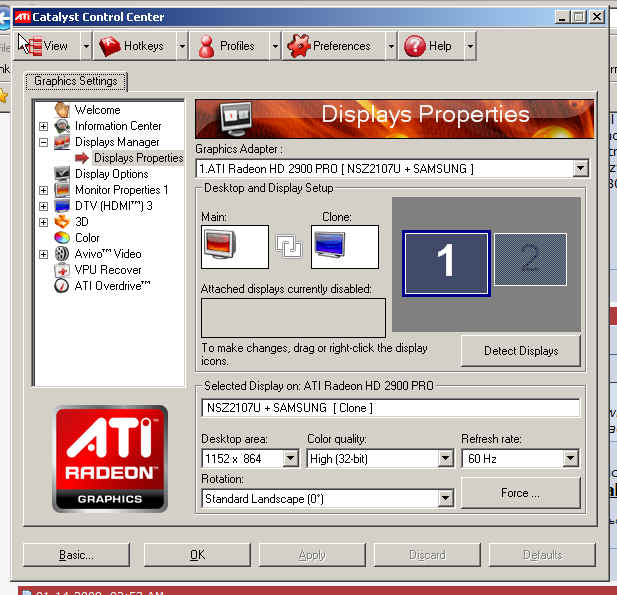Select Display Options label in tree

tap(112, 174)
